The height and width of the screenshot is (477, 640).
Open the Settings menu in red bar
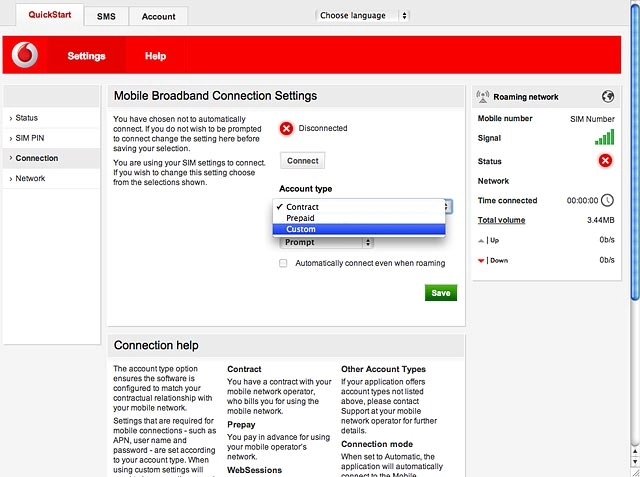pos(87,56)
